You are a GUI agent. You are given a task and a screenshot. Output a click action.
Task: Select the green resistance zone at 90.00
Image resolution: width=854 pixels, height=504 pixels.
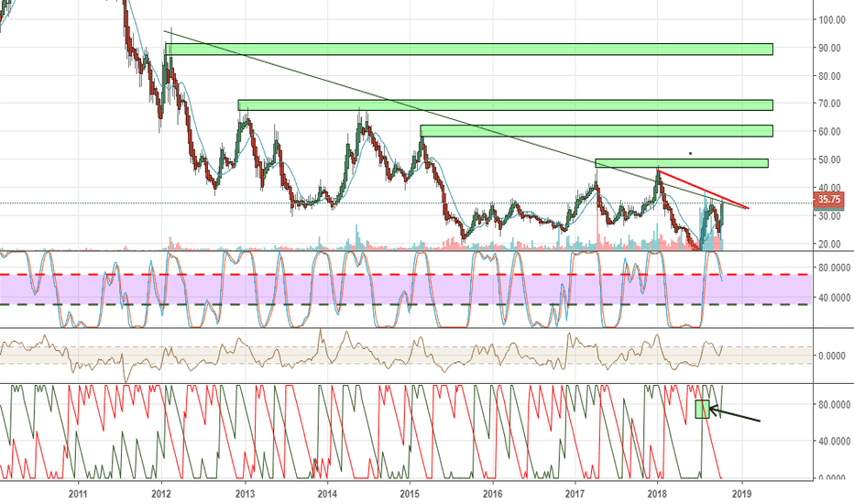(x=469, y=49)
